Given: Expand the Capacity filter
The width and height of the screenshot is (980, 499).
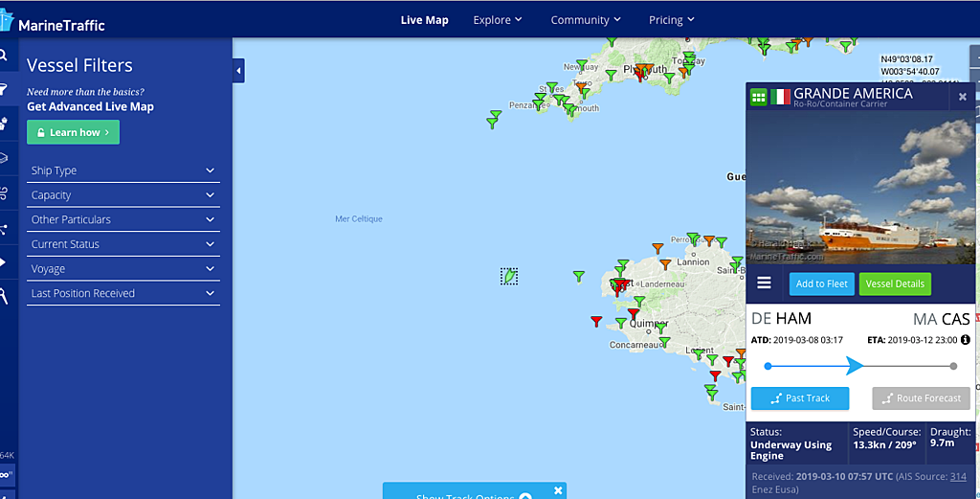Looking at the screenshot, I should 123,195.
